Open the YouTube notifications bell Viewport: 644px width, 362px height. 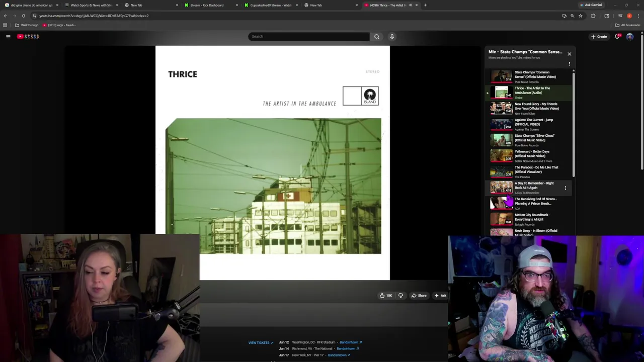coord(617,36)
